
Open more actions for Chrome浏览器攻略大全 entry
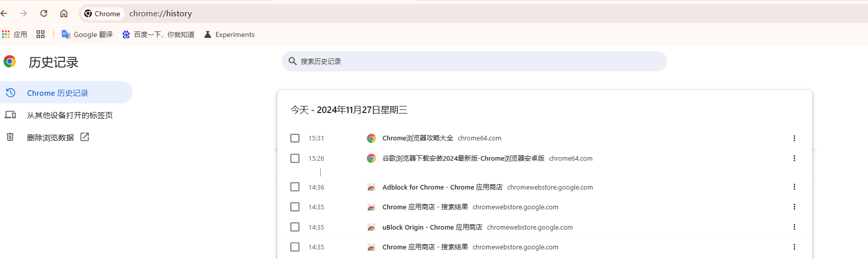pyautogui.click(x=794, y=138)
